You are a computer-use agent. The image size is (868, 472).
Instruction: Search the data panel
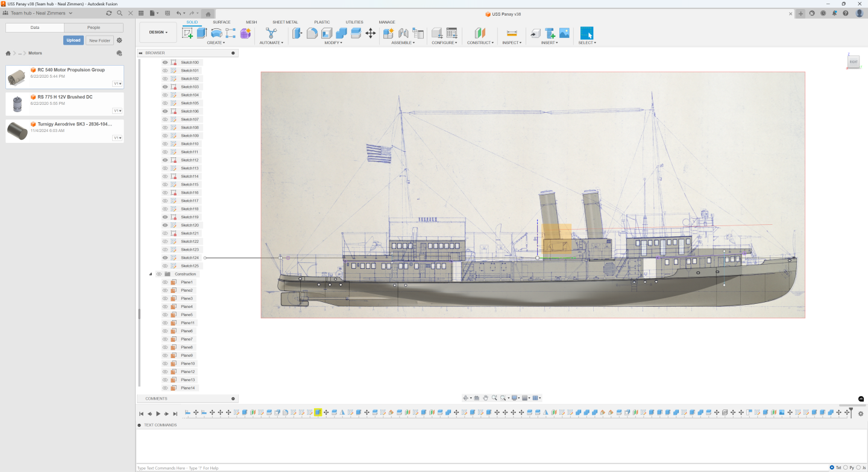pos(120,13)
